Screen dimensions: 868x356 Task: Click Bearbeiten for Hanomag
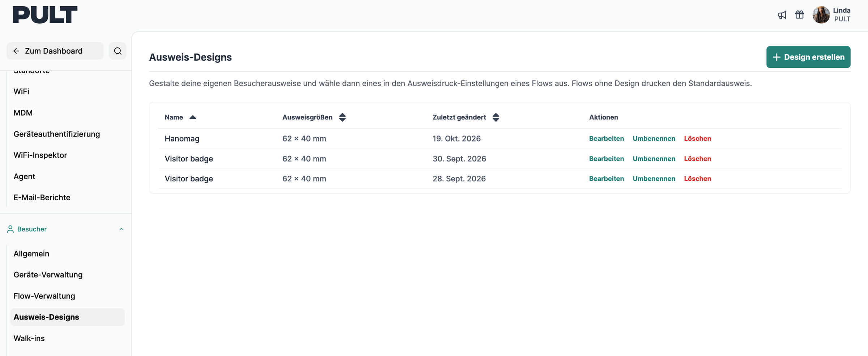click(607, 139)
